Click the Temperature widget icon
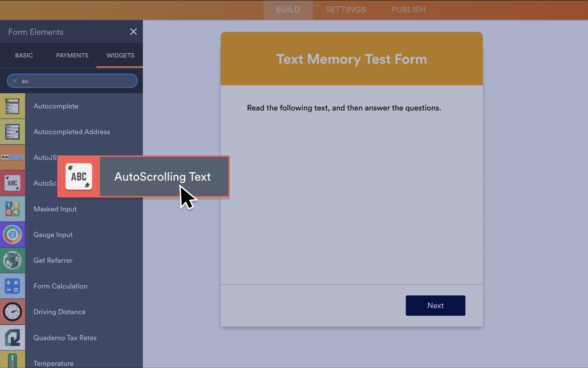The image size is (588, 368). point(12,361)
